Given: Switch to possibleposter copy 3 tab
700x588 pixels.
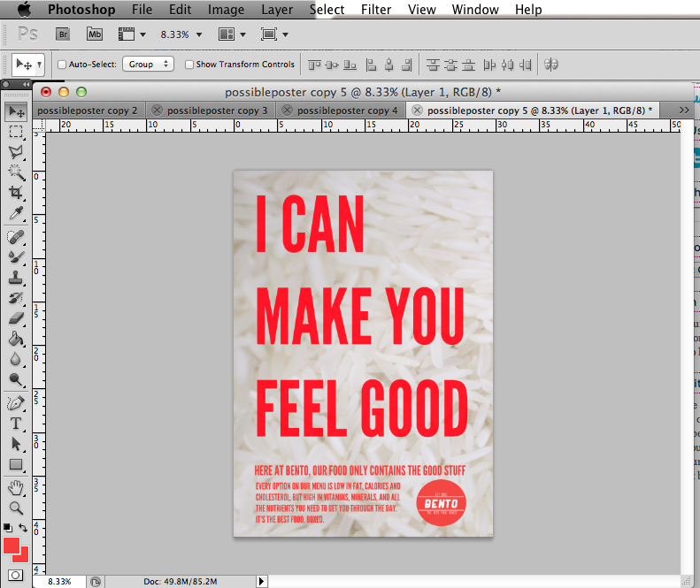Looking at the screenshot, I should point(217,111).
